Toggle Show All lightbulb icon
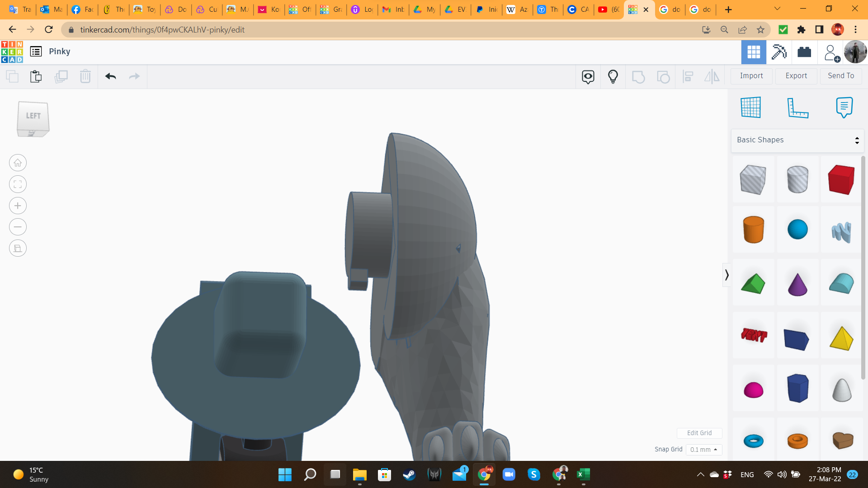 pyautogui.click(x=613, y=76)
